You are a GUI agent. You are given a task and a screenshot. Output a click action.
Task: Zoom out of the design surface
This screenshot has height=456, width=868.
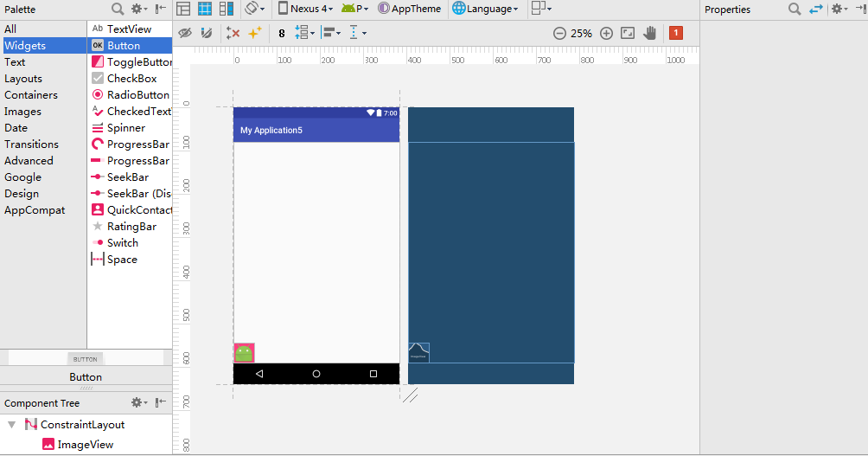559,33
